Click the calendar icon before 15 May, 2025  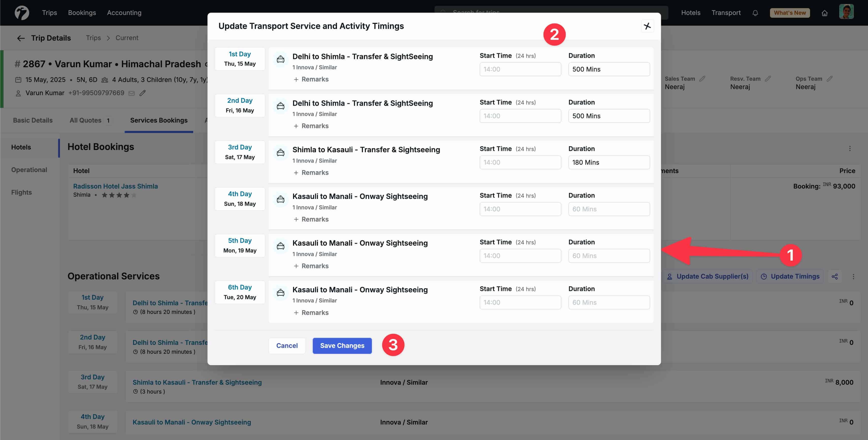coord(19,79)
